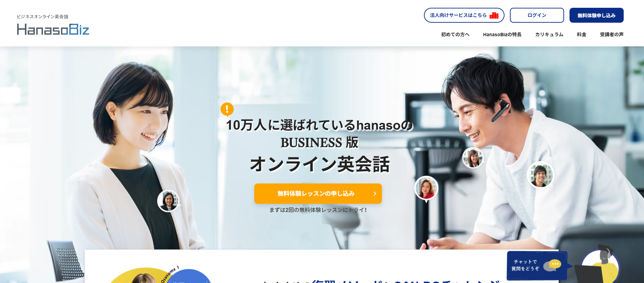This screenshot has height=283, width=644.
Task: Open 初めての方へ menu item
Action: coord(455,35)
